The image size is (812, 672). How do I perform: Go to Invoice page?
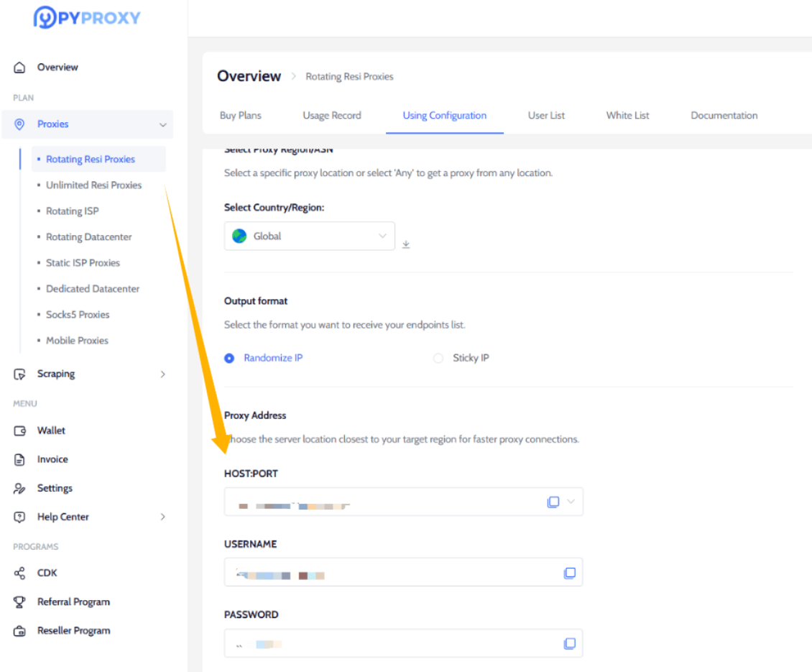pos(52,459)
